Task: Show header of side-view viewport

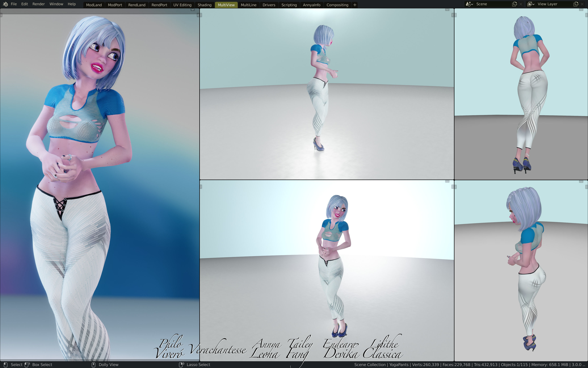Action: (x=447, y=10)
